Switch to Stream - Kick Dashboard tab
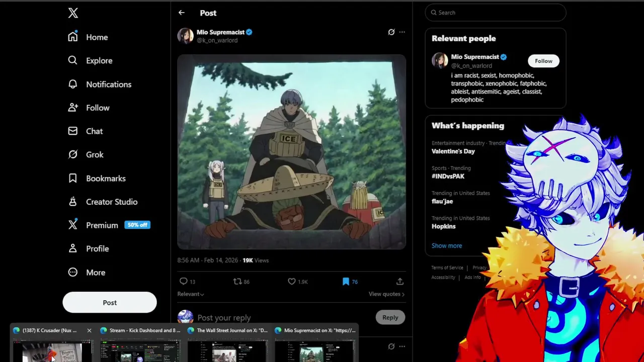The width and height of the screenshot is (644, 362). click(140, 344)
